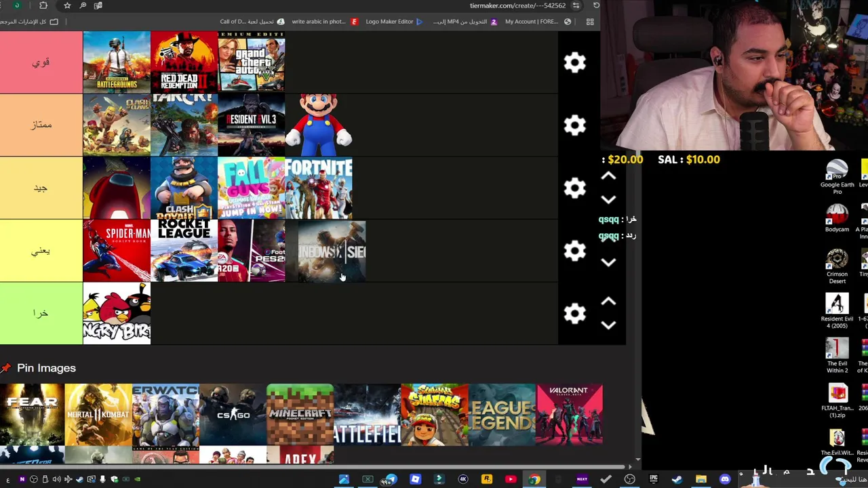This screenshot has height=488, width=868.
Task: Select Resident Evil 3 image
Action: tap(251, 125)
